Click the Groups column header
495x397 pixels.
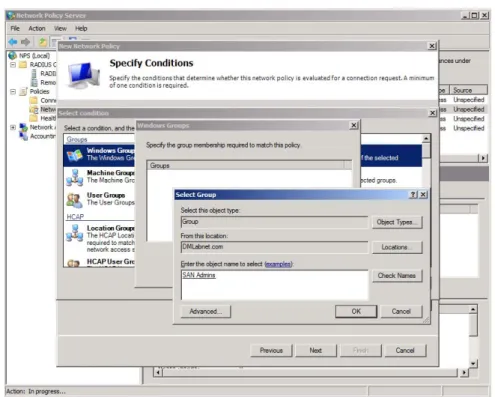coord(246,165)
